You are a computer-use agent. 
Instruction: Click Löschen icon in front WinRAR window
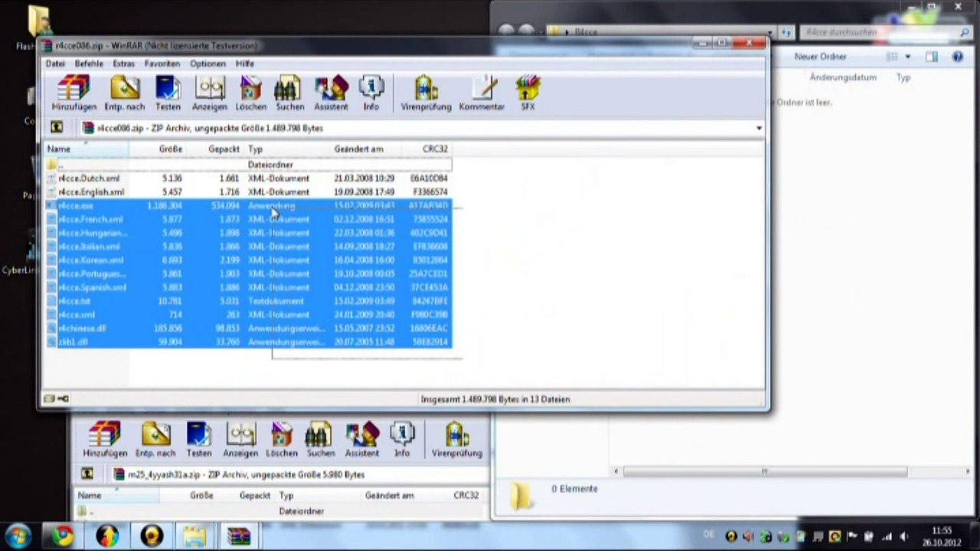click(x=250, y=93)
